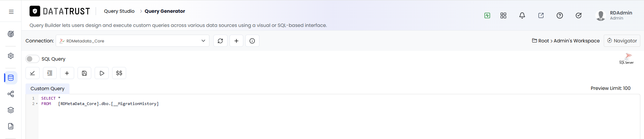Viewport: 644px width, 139px height.
Task: Open the notifications bell
Action: click(522, 15)
